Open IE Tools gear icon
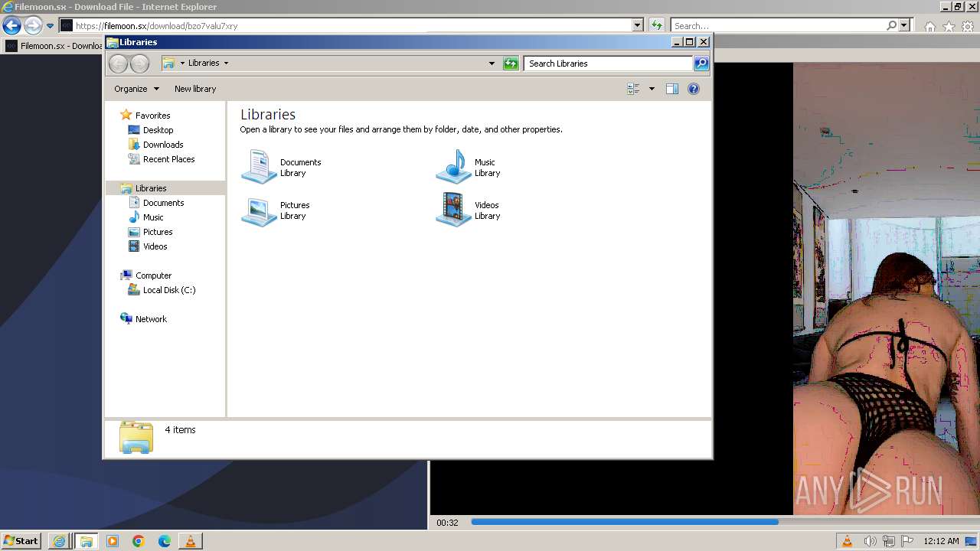 (x=968, y=26)
